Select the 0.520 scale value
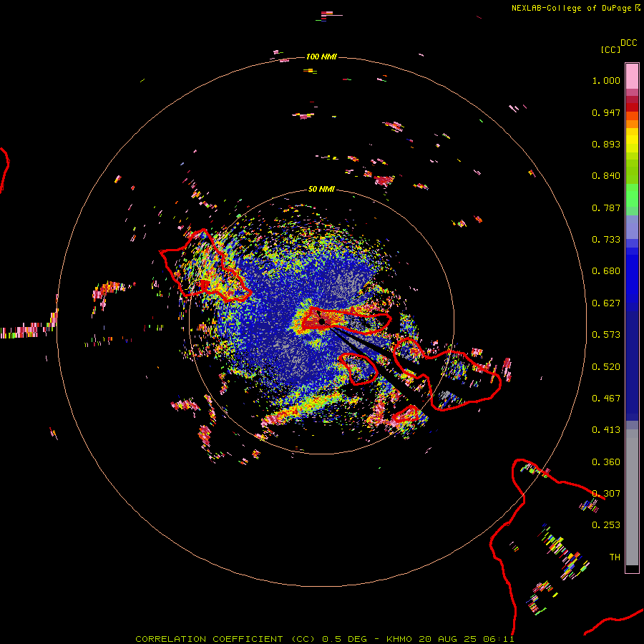The width and height of the screenshot is (644, 644). point(606,367)
